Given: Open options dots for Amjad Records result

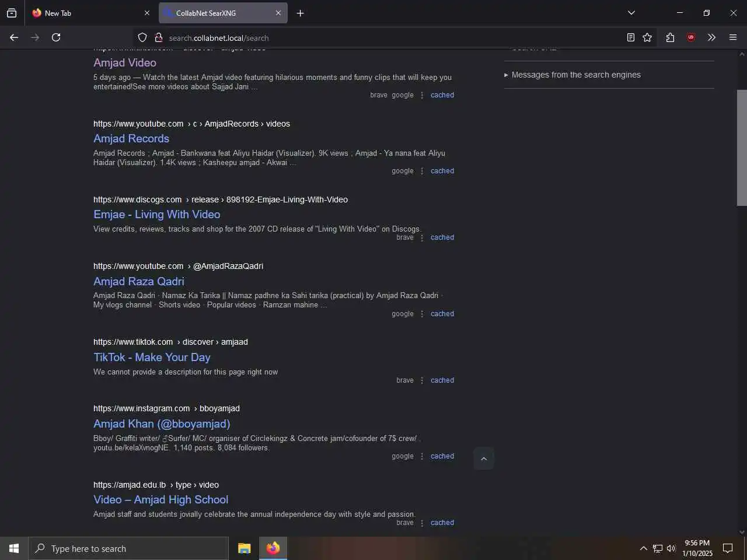Looking at the screenshot, I should (x=422, y=171).
